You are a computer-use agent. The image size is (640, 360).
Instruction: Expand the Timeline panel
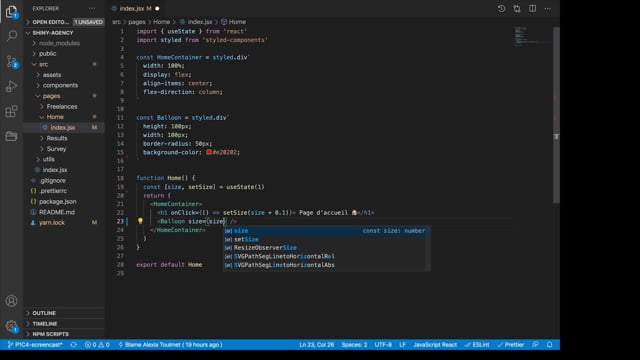click(x=64, y=324)
